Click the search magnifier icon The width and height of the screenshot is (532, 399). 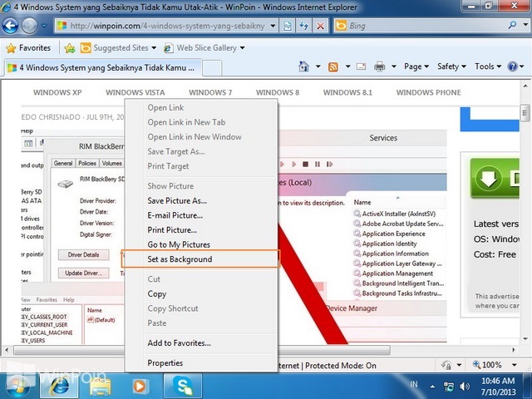pos(512,25)
